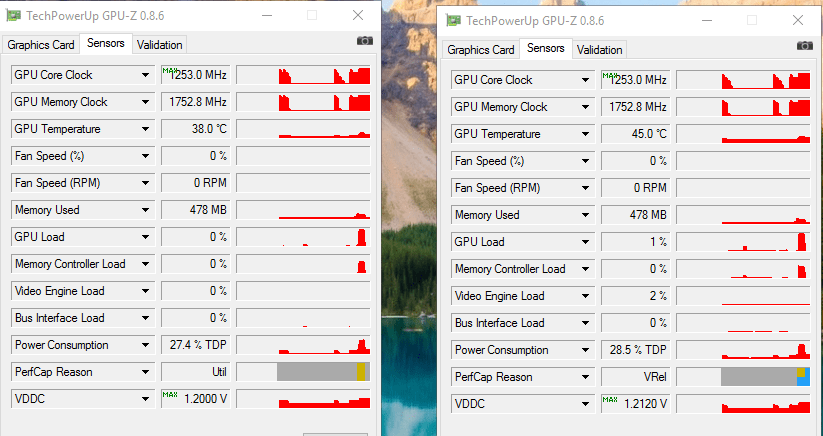Screen dimensions: 823x436
Task: Open Fan Speed (RPM) dropdown in right window
Action: pos(585,188)
